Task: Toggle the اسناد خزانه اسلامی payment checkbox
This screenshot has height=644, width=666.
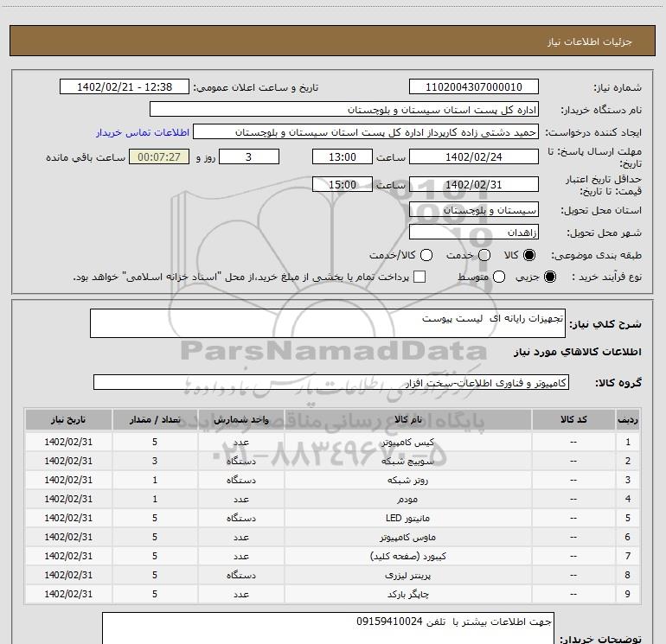Action: [419, 277]
